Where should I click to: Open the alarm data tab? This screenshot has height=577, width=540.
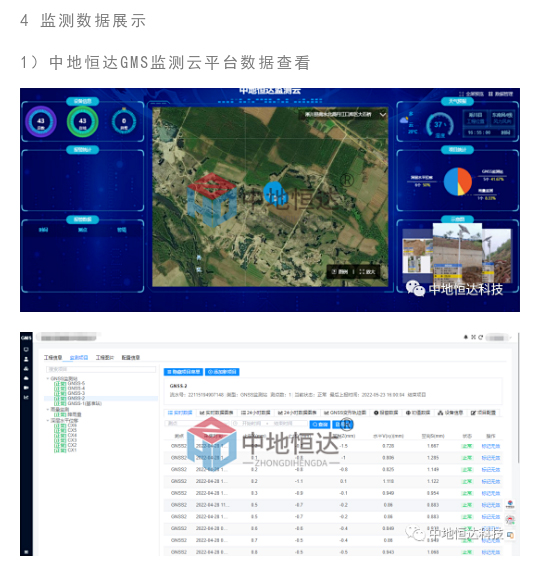(x=386, y=413)
